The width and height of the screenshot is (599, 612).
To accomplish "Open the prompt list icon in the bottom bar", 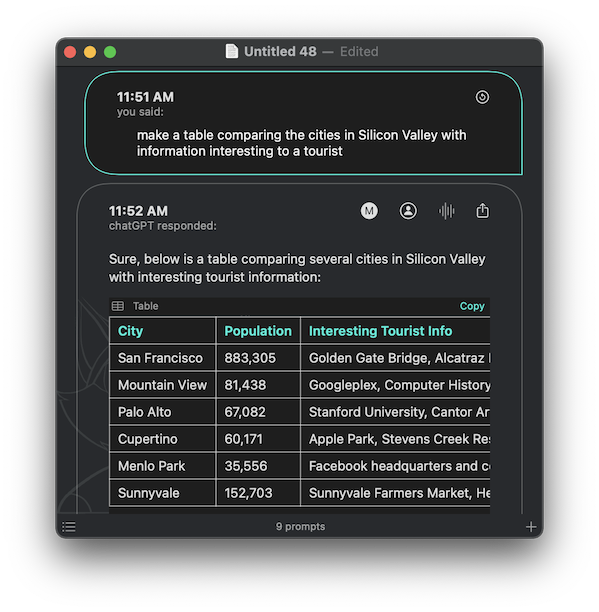I will click(69, 527).
